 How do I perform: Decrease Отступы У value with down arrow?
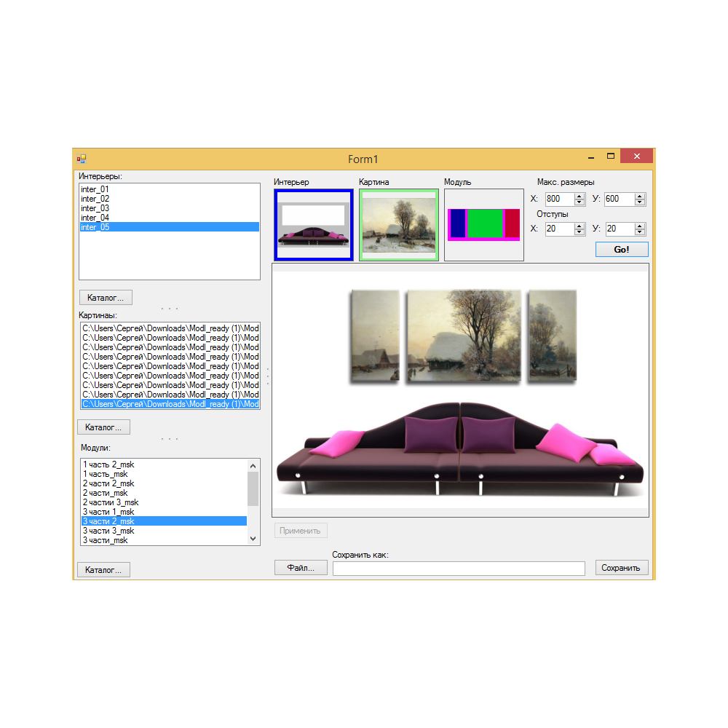[639, 232]
